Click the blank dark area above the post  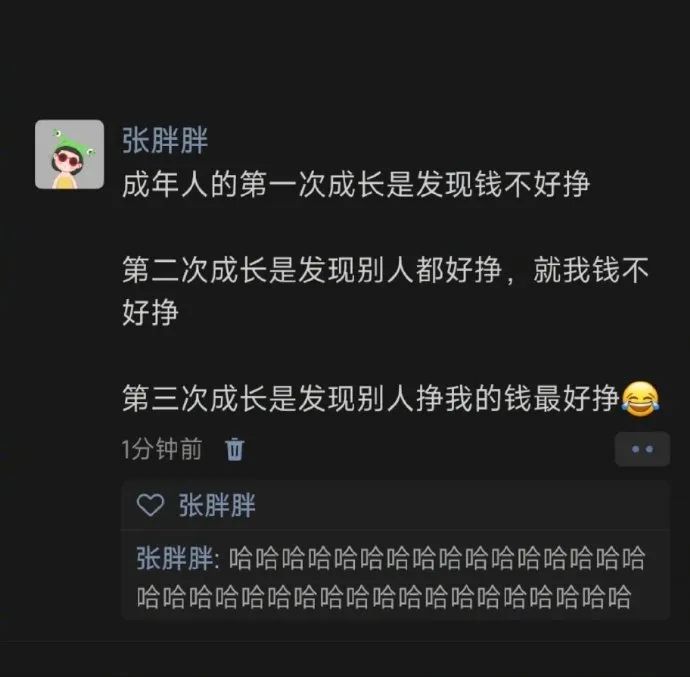[345, 57]
